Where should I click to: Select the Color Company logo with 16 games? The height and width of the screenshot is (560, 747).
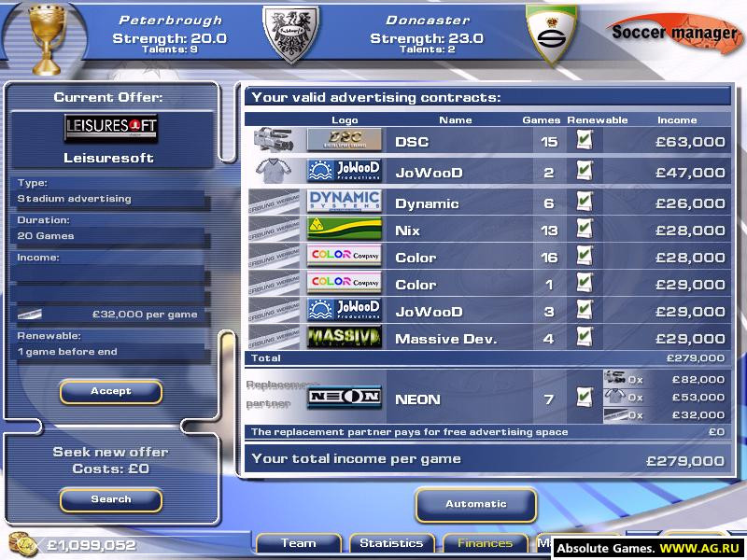(x=344, y=256)
